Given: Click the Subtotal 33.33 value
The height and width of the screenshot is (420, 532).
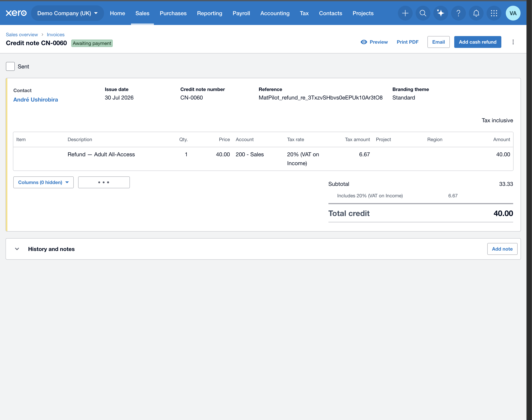Looking at the screenshot, I should coord(506,184).
